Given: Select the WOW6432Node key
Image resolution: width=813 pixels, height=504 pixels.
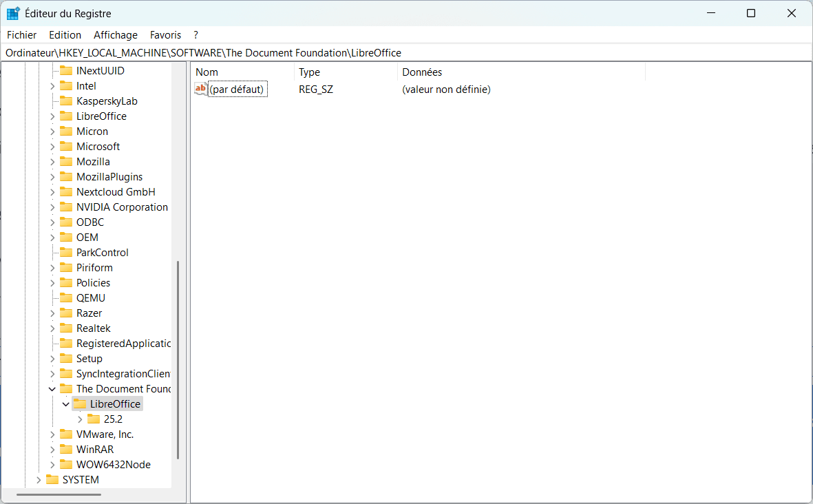Looking at the screenshot, I should pos(114,465).
